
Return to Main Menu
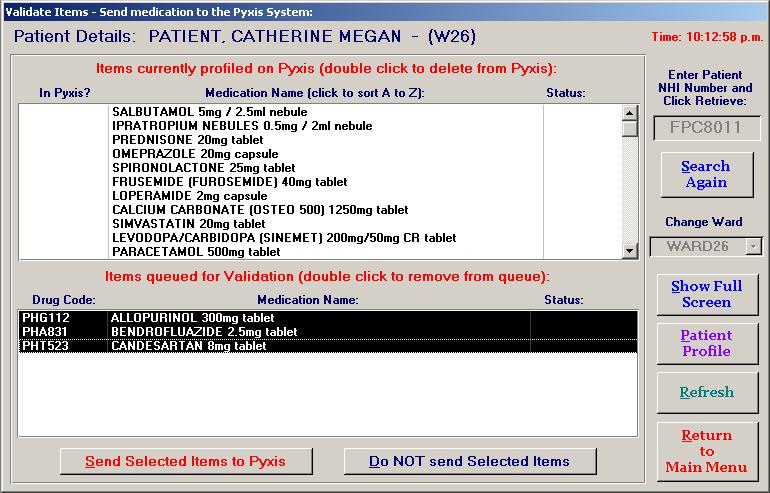pyautogui.click(x=706, y=451)
